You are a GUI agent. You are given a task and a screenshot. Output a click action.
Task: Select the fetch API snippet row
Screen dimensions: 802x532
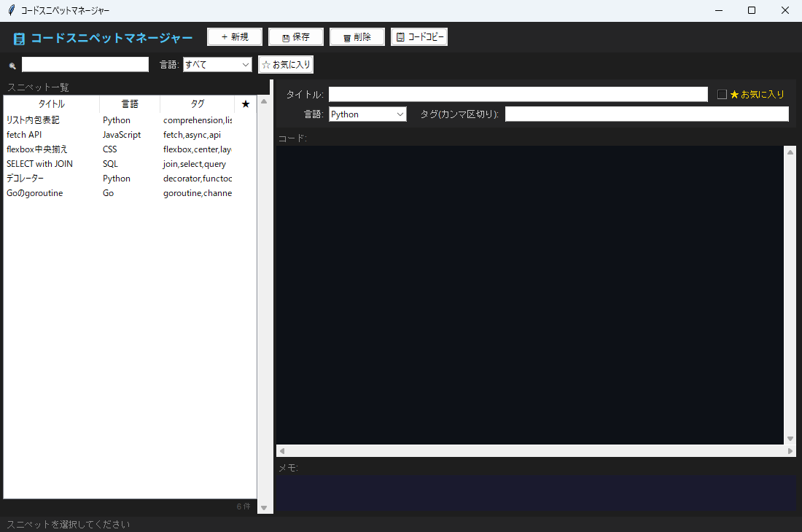130,135
